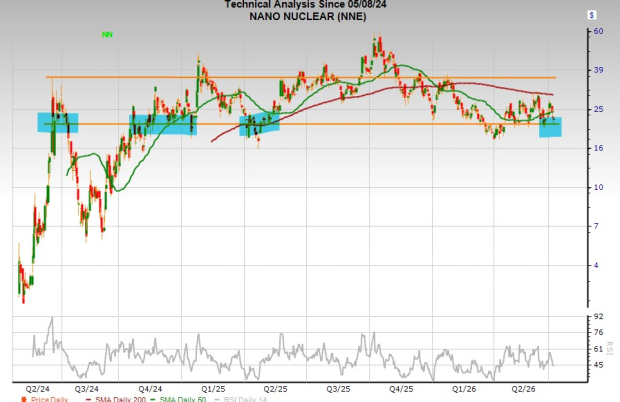
Task: Click the 'Price Daily' legend entry
Action: pos(45,399)
